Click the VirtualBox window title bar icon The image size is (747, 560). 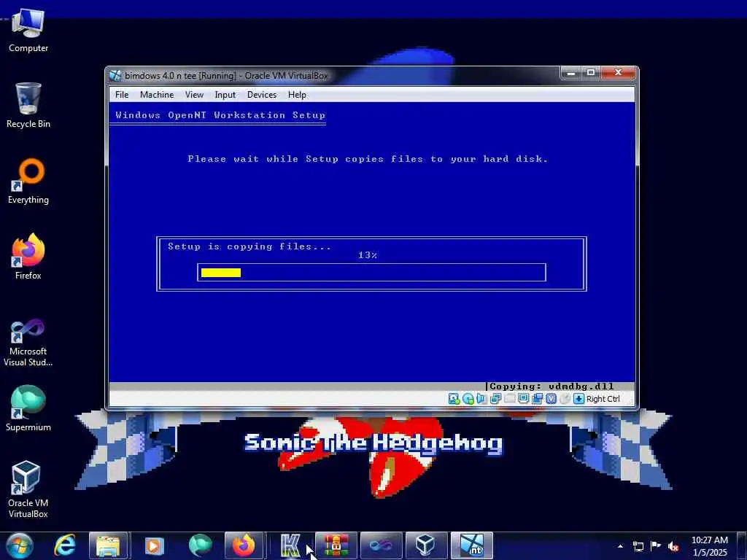(x=115, y=76)
